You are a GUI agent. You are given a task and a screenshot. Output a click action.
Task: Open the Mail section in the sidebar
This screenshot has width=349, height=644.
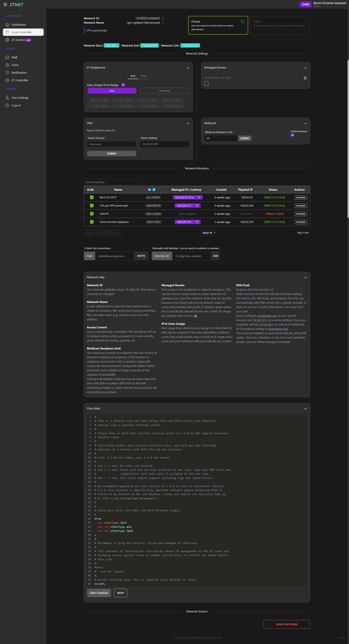(x=14, y=57)
